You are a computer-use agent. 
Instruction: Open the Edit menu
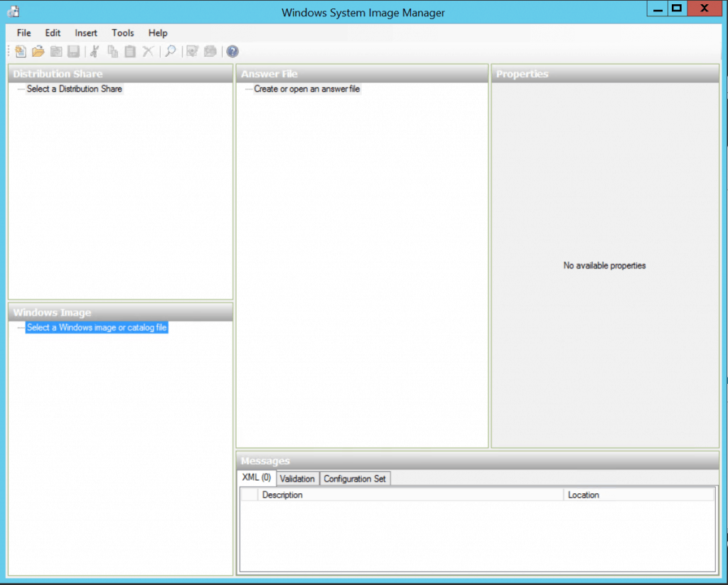coord(53,33)
